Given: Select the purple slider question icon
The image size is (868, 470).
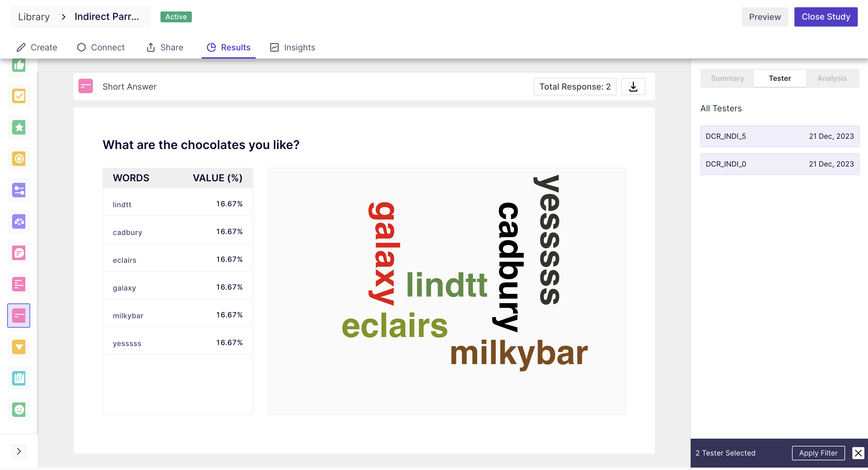Looking at the screenshot, I should (x=19, y=190).
